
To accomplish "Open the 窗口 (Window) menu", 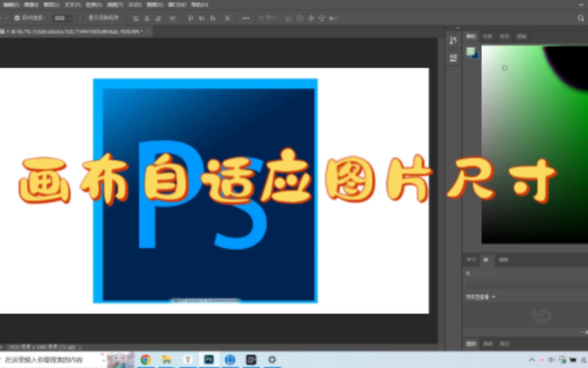I will (x=177, y=5).
